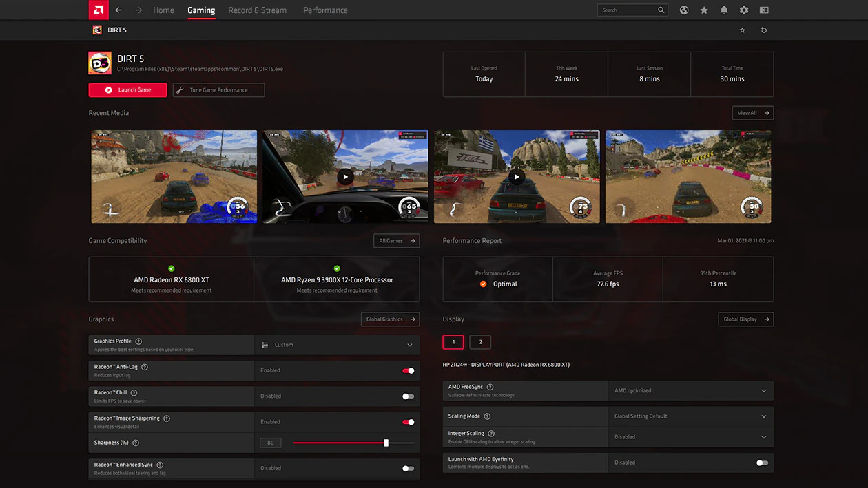This screenshot has width=868, height=488.
Task: Open the Scaling Mode dropdown
Action: [764, 416]
